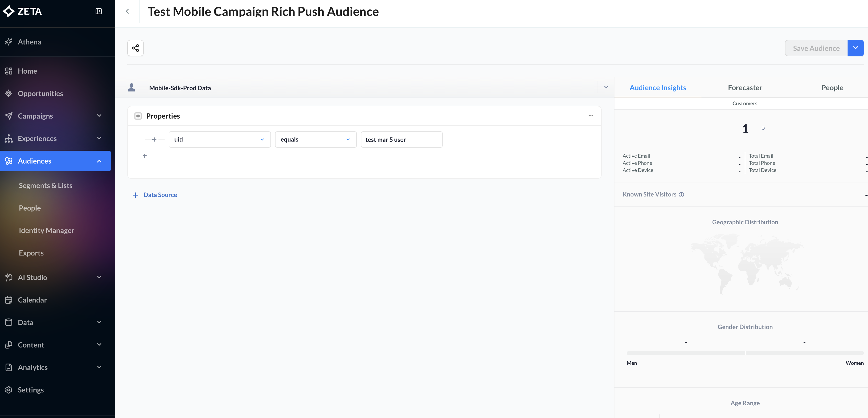The height and width of the screenshot is (418, 868).
Task: Switch to the People tab
Action: (x=832, y=88)
